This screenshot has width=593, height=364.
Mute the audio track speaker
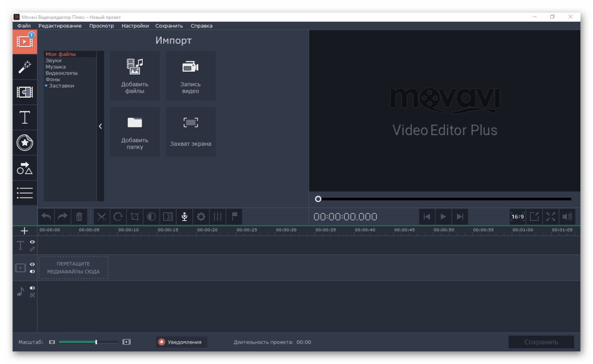pos(32,288)
